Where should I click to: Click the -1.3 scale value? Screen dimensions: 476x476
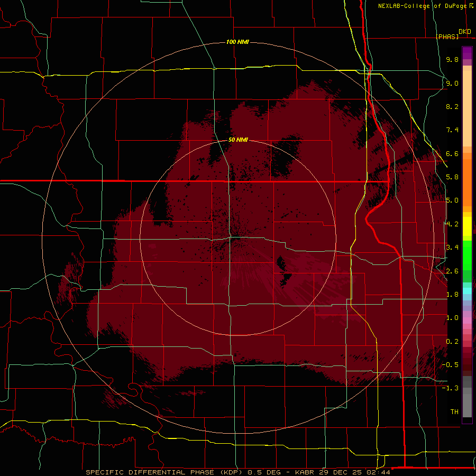pos(450,388)
